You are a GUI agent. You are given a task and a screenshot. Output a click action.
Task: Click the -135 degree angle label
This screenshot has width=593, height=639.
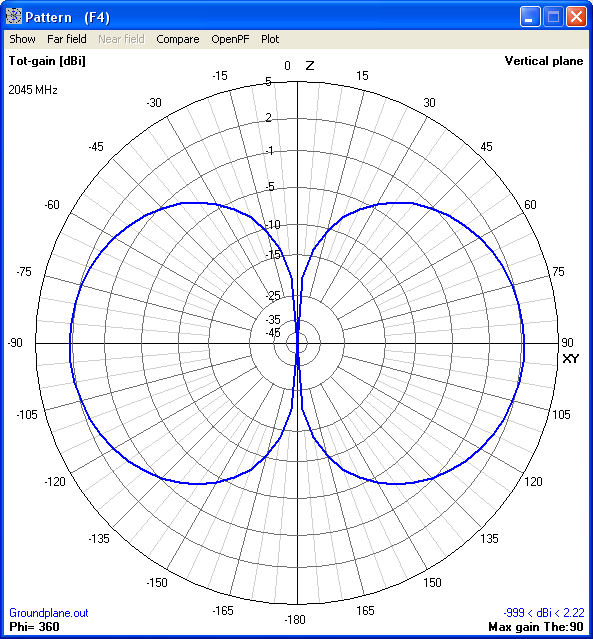point(99,539)
